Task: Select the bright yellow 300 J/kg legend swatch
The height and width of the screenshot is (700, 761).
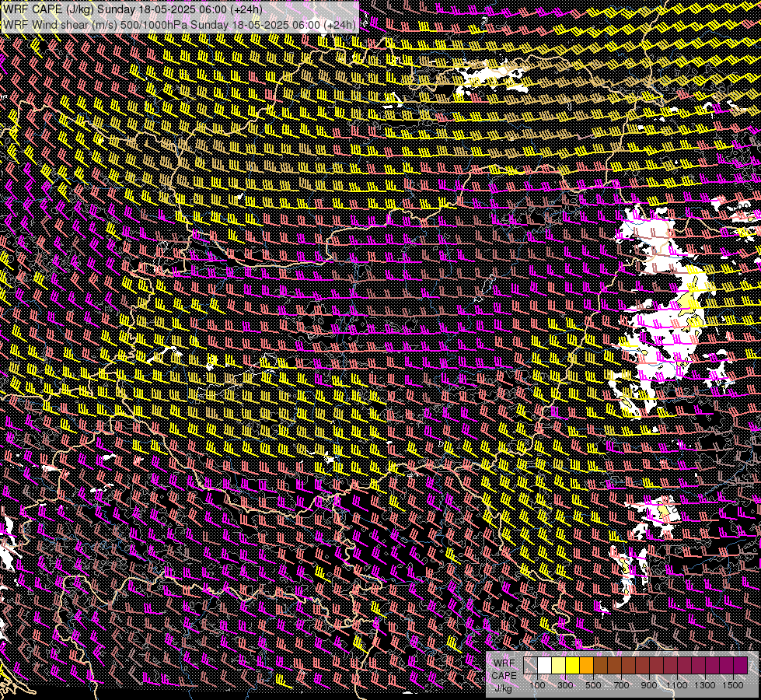Action: tap(573, 666)
